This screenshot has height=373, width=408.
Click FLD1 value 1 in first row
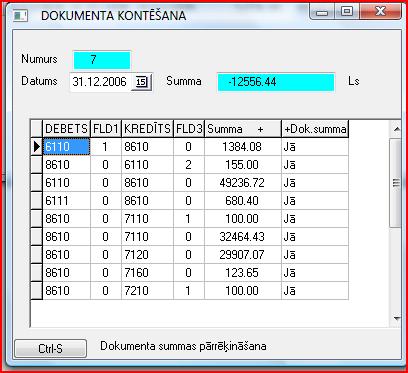coord(106,147)
